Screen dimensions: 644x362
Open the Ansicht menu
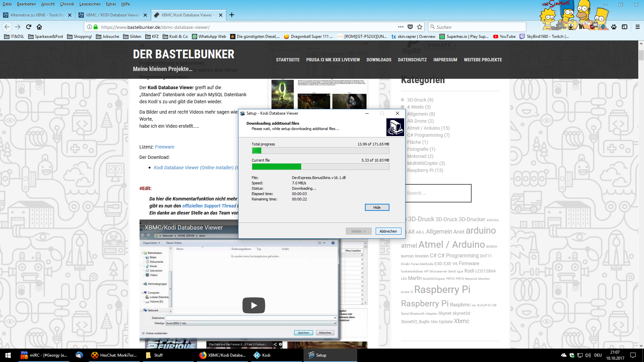48,4
